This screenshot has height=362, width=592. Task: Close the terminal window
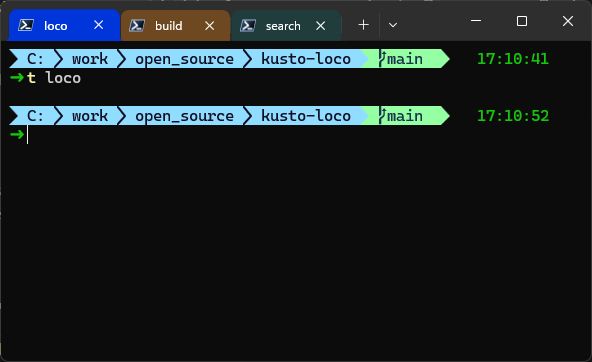[568, 21]
